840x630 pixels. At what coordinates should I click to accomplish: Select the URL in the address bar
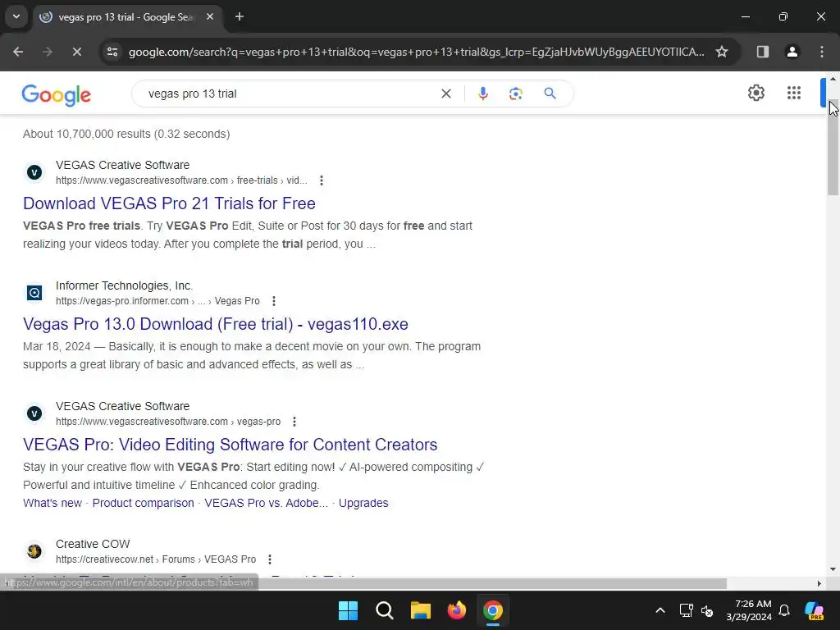(416, 52)
